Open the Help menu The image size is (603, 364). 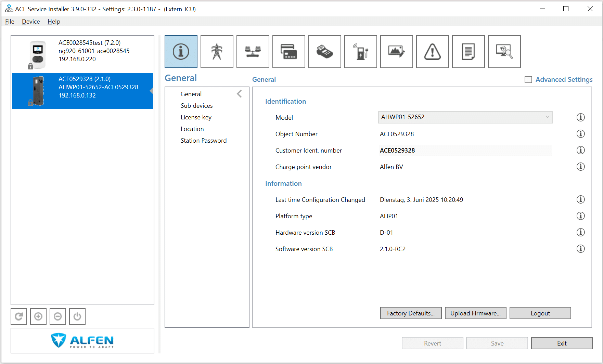(53, 21)
